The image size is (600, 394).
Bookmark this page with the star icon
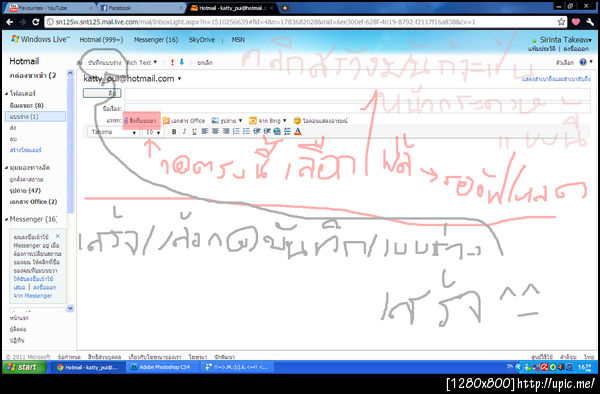pyautogui.click(x=561, y=22)
